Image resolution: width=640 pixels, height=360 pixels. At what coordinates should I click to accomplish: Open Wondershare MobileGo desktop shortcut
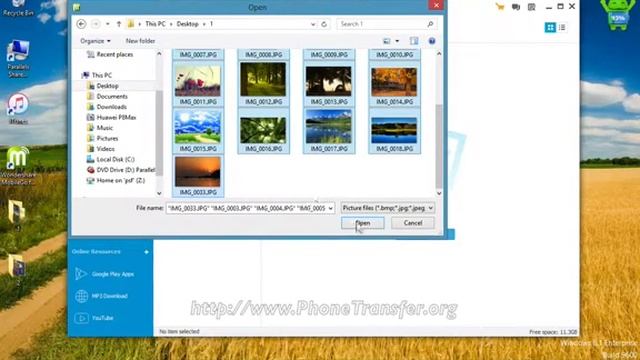click(x=18, y=165)
